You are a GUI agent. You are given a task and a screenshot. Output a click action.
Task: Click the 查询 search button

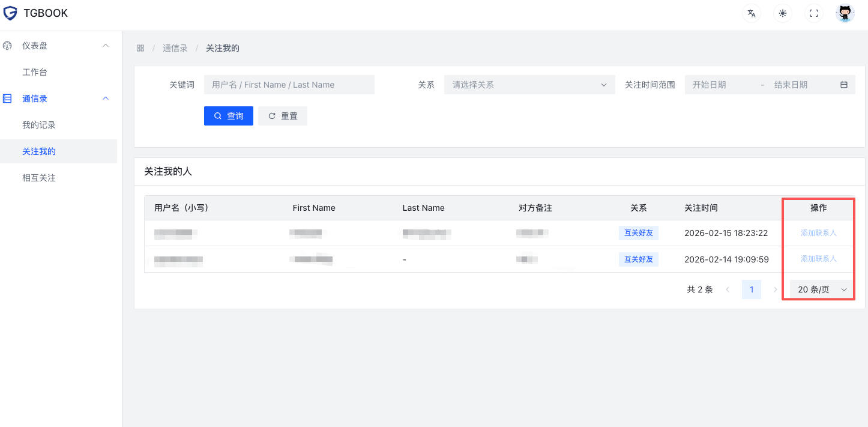(229, 116)
